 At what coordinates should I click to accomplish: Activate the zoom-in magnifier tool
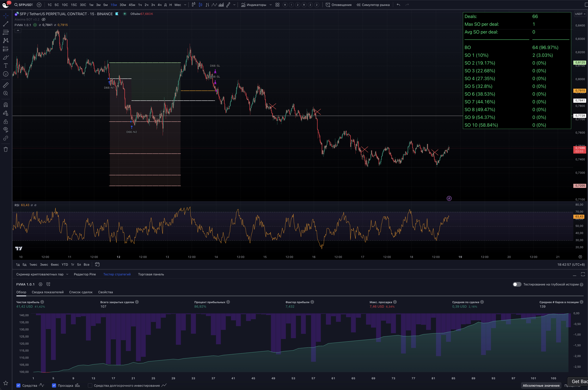click(5, 93)
